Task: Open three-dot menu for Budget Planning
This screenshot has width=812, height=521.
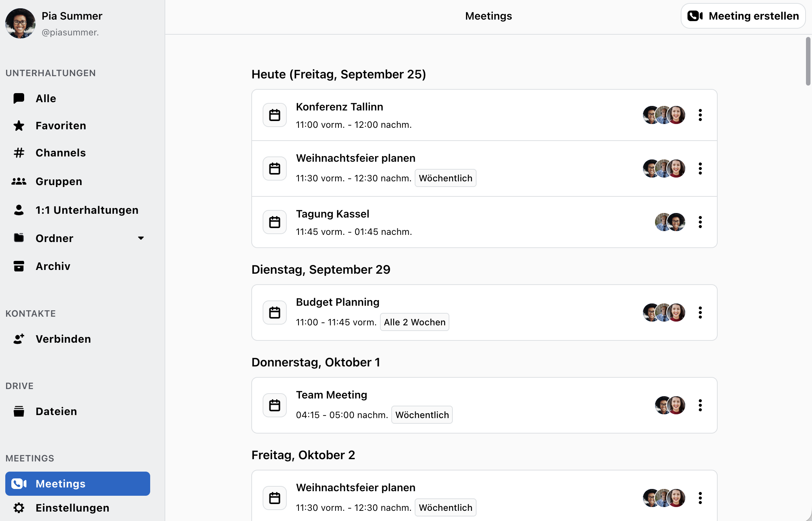Action: [700, 313]
